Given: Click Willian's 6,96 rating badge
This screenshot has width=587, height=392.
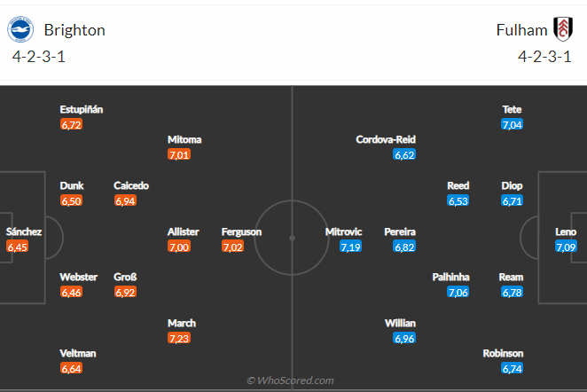Looking at the screenshot, I should tap(404, 338).
